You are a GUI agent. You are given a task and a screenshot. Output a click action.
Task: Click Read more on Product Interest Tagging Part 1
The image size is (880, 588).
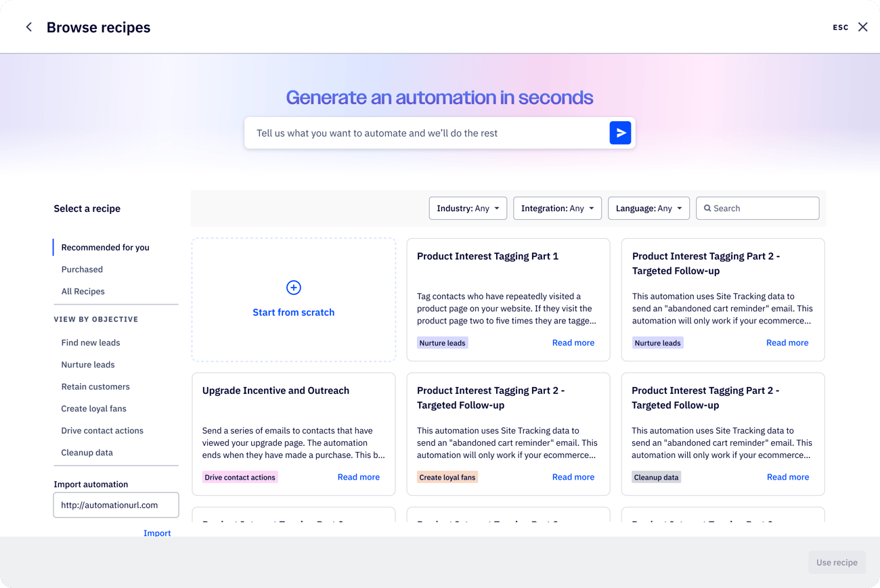point(573,342)
